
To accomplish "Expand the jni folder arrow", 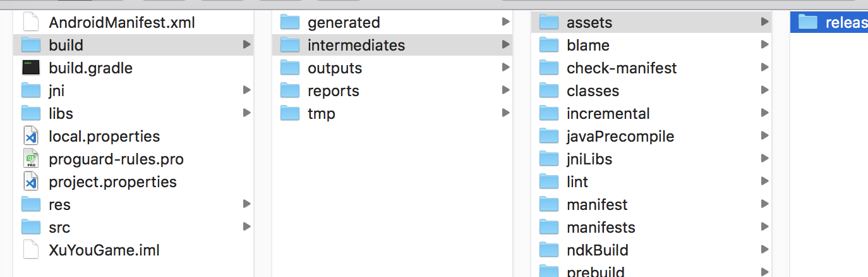I will (x=246, y=90).
